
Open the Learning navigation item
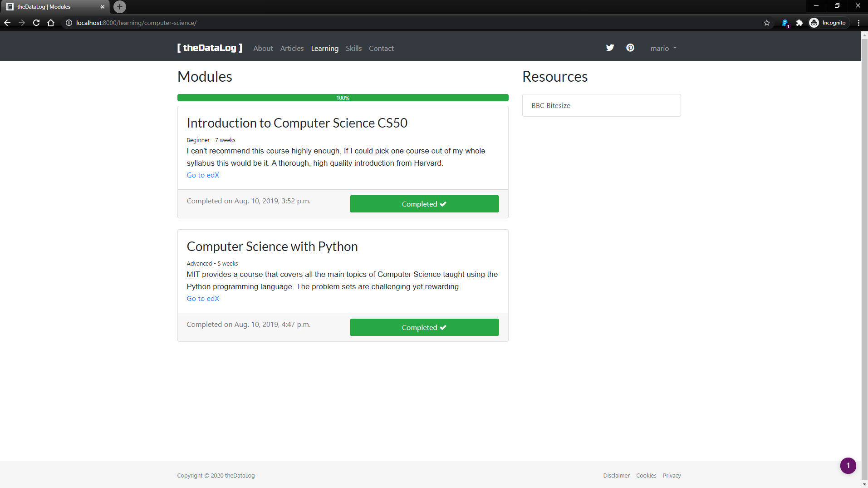tap(324, 48)
